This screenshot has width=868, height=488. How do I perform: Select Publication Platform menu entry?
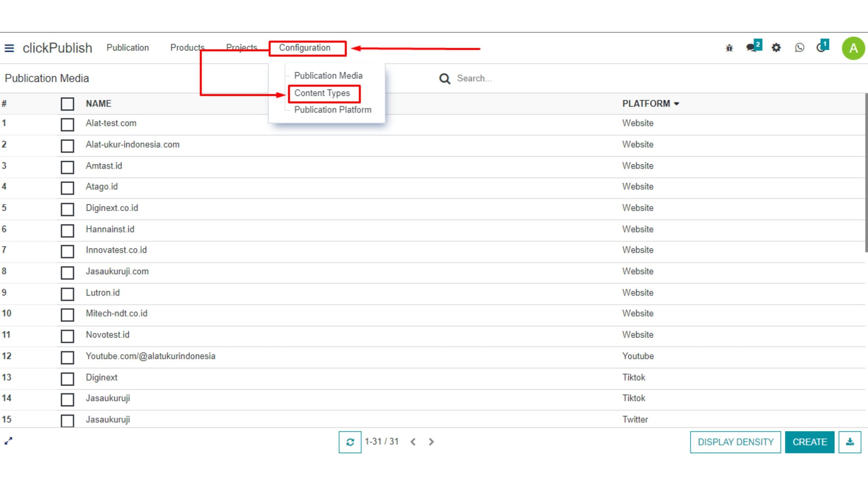[x=333, y=110]
